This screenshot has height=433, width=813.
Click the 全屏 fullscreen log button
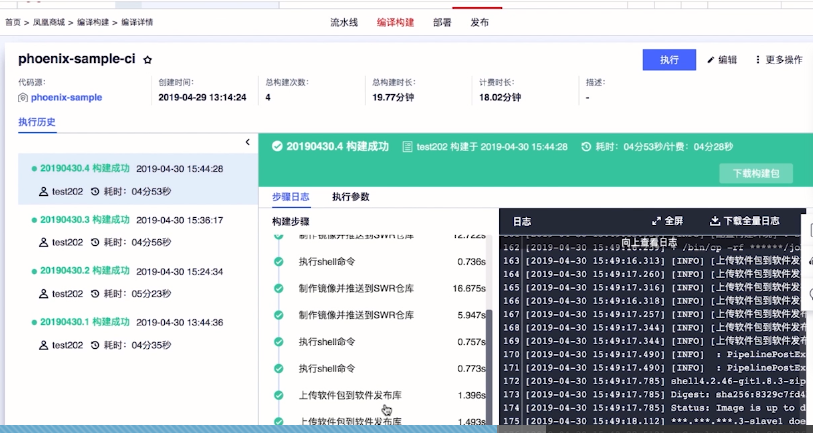pyautogui.click(x=667, y=221)
